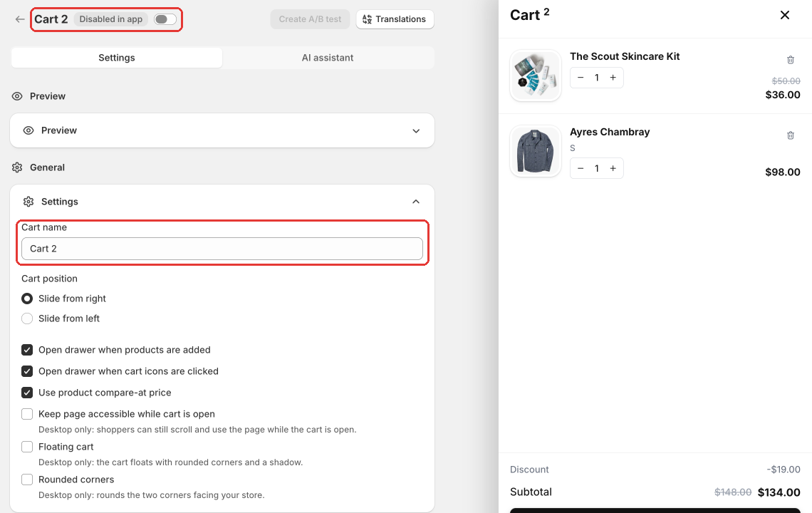This screenshot has width=812, height=513.
Task: Uncheck Open drawer when products are added
Action: click(27, 350)
